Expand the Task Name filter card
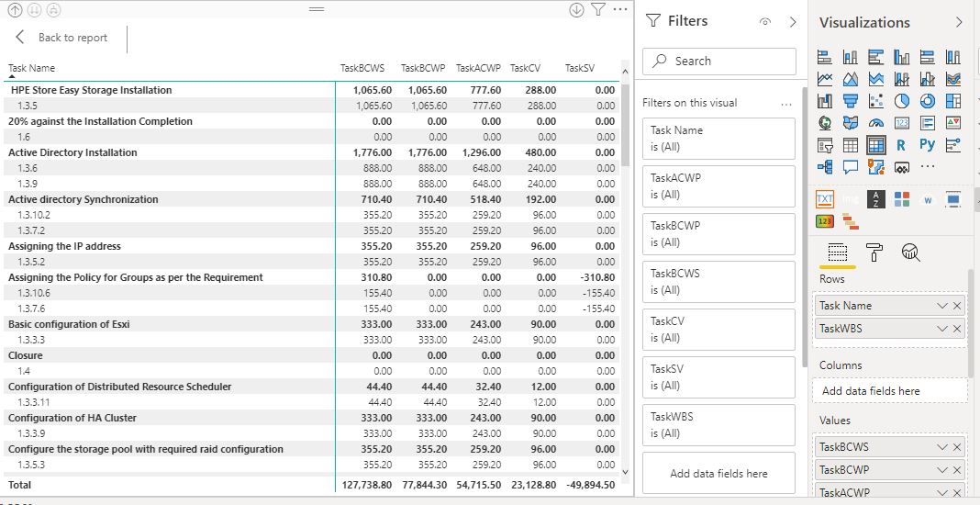This screenshot has height=505, width=980. click(718, 139)
